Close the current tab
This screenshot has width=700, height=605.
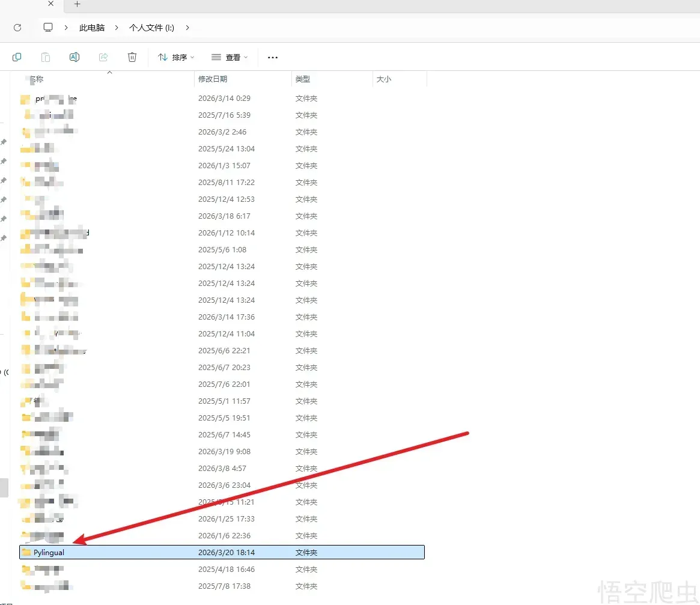pyautogui.click(x=51, y=4)
